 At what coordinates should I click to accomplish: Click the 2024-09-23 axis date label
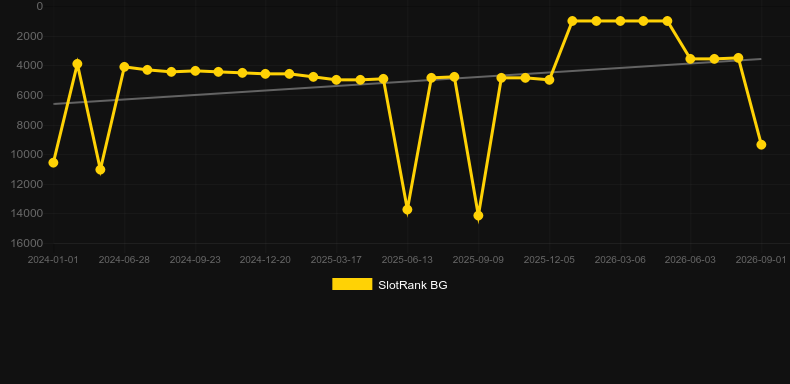pyautogui.click(x=195, y=260)
